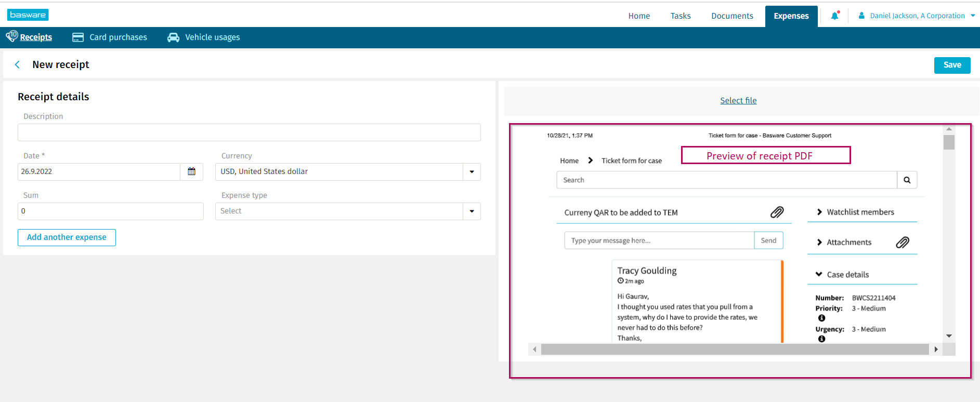Image resolution: width=980 pixels, height=402 pixels.
Task: Click the search magnifier in PDF preview
Action: click(907, 180)
